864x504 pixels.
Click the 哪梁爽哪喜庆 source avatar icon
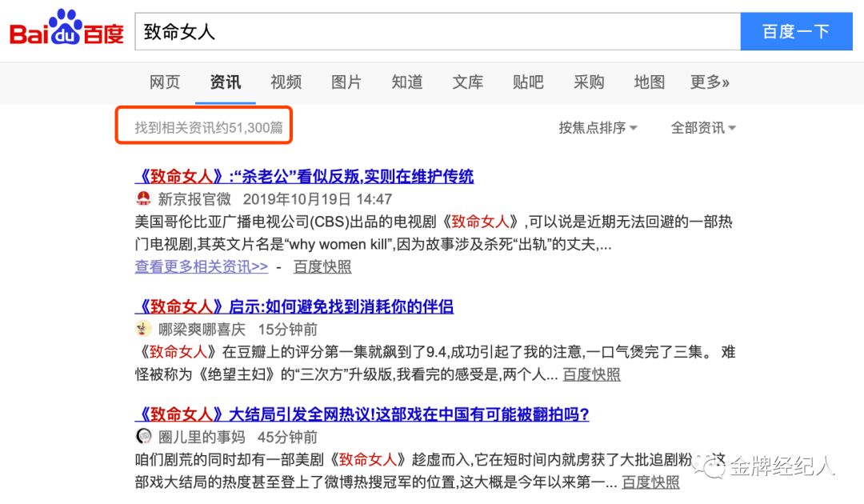click(143, 329)
